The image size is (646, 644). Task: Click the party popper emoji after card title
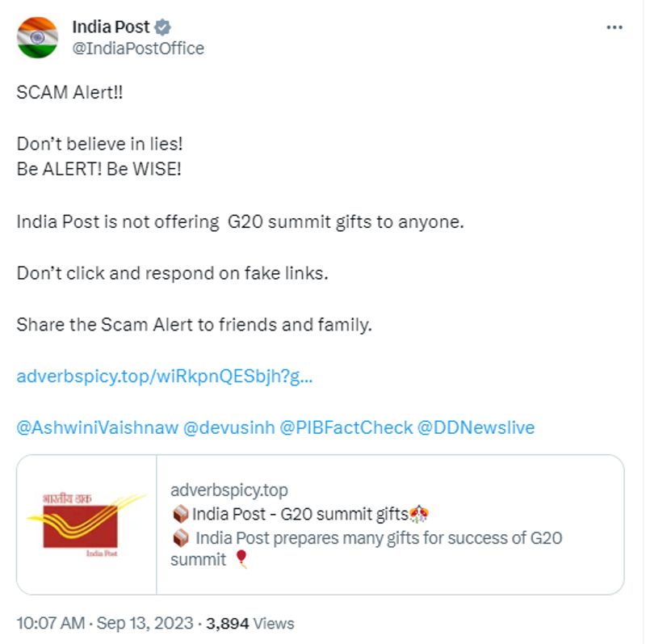click(x=418, y=514)
